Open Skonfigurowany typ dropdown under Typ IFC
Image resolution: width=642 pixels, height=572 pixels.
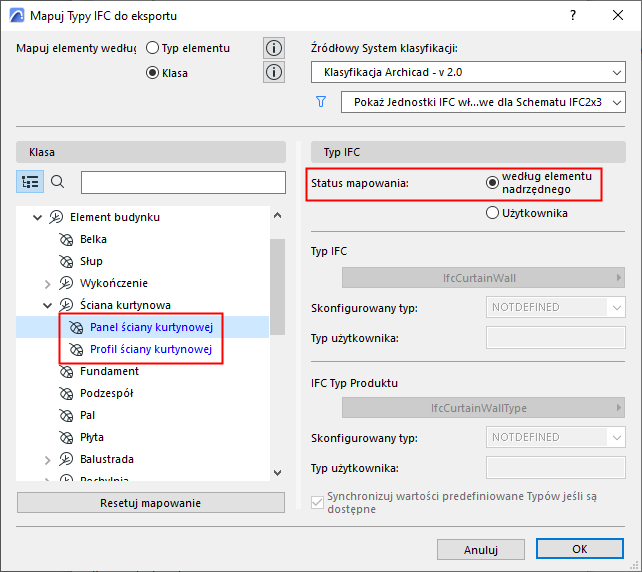coord(556,307)
